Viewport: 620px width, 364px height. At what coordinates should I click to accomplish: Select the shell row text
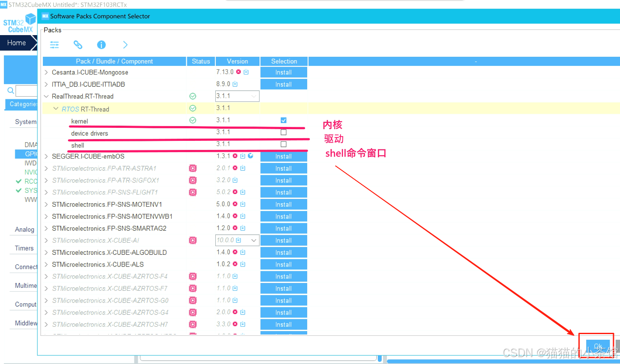point(78,145)
